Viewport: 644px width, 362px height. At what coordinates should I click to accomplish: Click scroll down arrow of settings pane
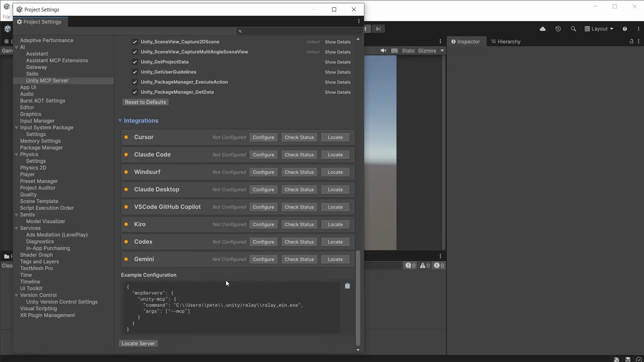[358, 350]
